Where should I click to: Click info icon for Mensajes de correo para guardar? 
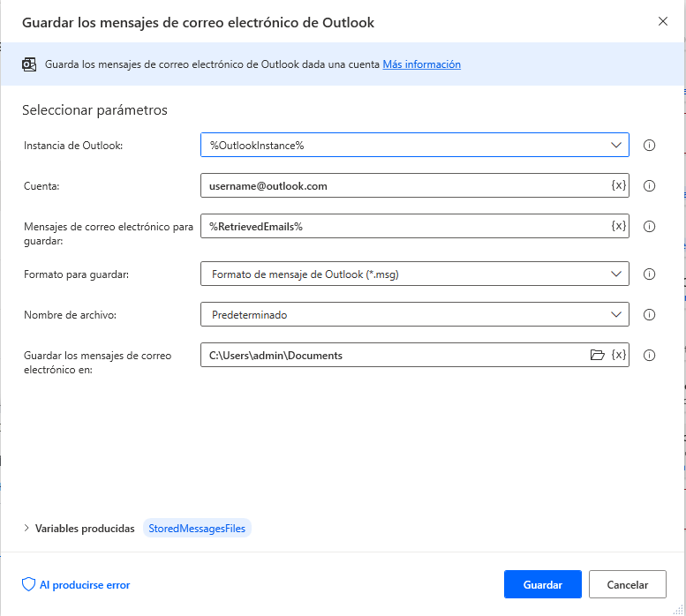[x=649, y=227]
